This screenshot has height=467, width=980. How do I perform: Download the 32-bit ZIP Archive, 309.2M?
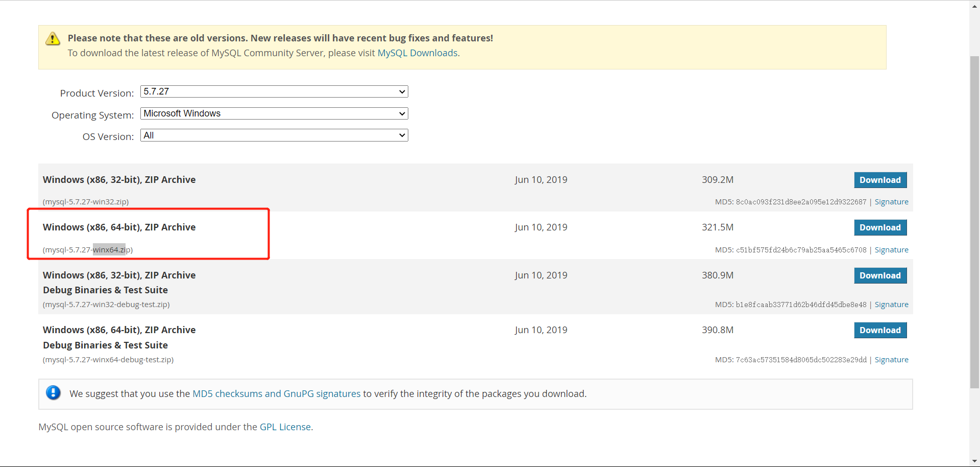(880, 180)
